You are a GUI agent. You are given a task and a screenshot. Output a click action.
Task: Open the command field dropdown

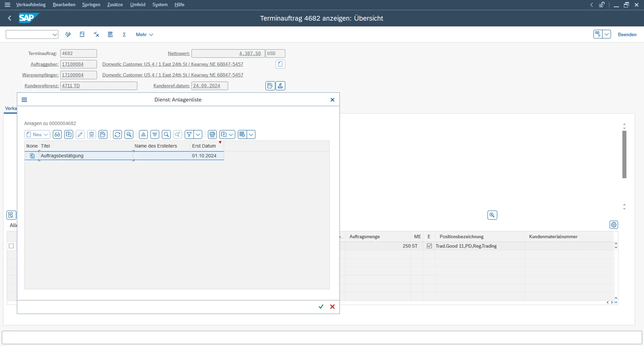pyautogui.click(x=55, y=34)
